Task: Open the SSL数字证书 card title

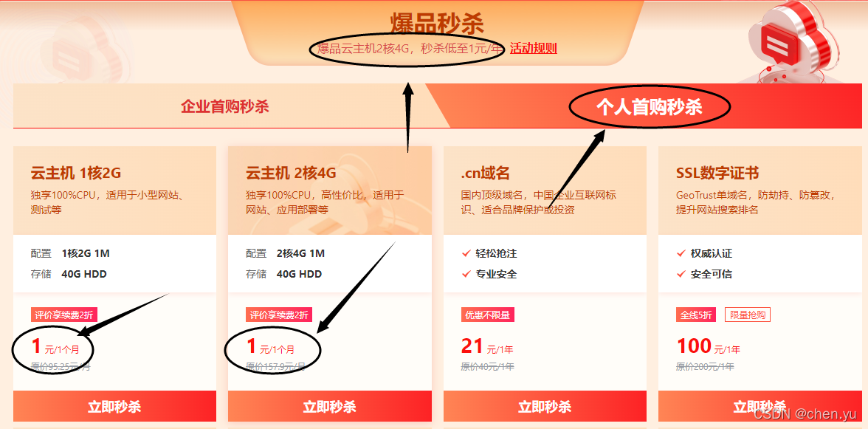Action: point(717,174)
